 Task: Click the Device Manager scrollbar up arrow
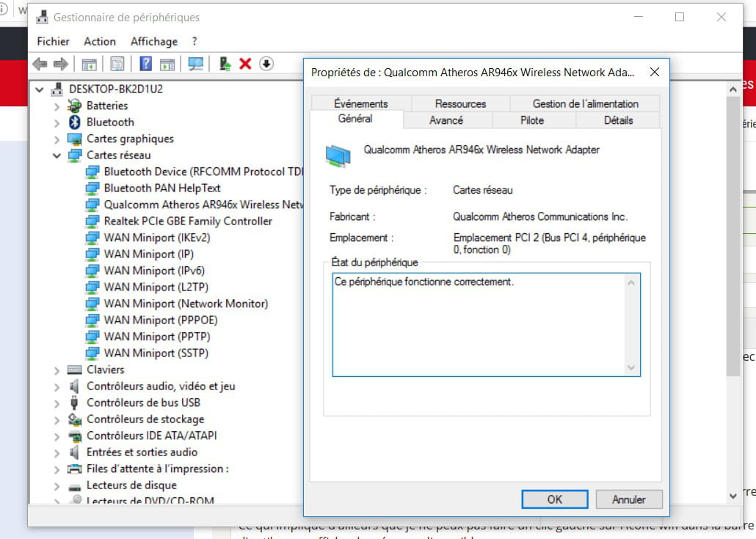pos(733,89)
